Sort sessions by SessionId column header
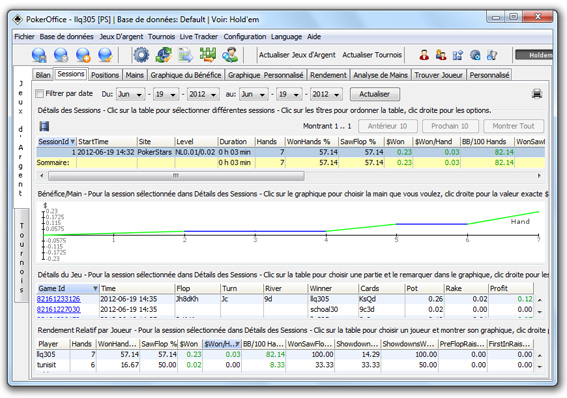Image resolution: width=567 pixels, height=398 pixels. [56, 142]
